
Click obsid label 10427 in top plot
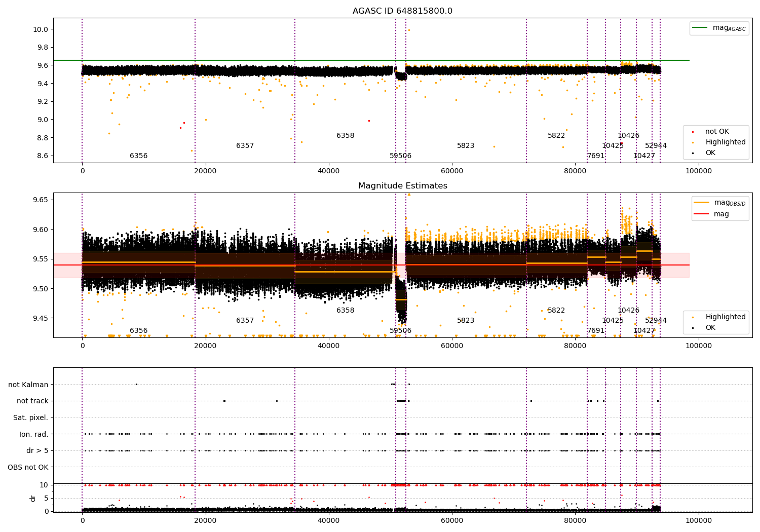coord(644,156)
